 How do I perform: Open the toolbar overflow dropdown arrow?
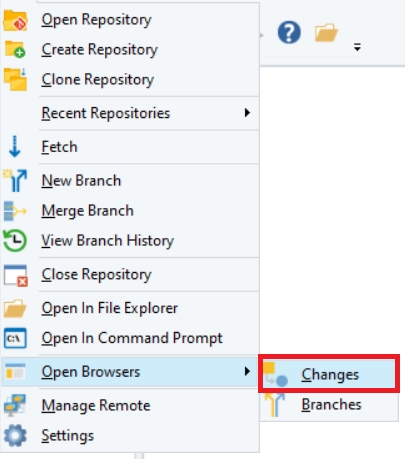357,47
